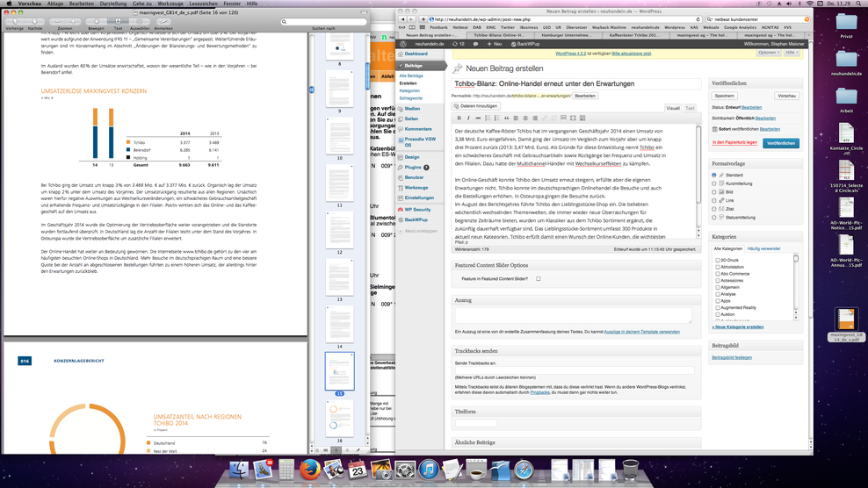
Task: Check the 3D-Druck category
Action: click(718, 260)
